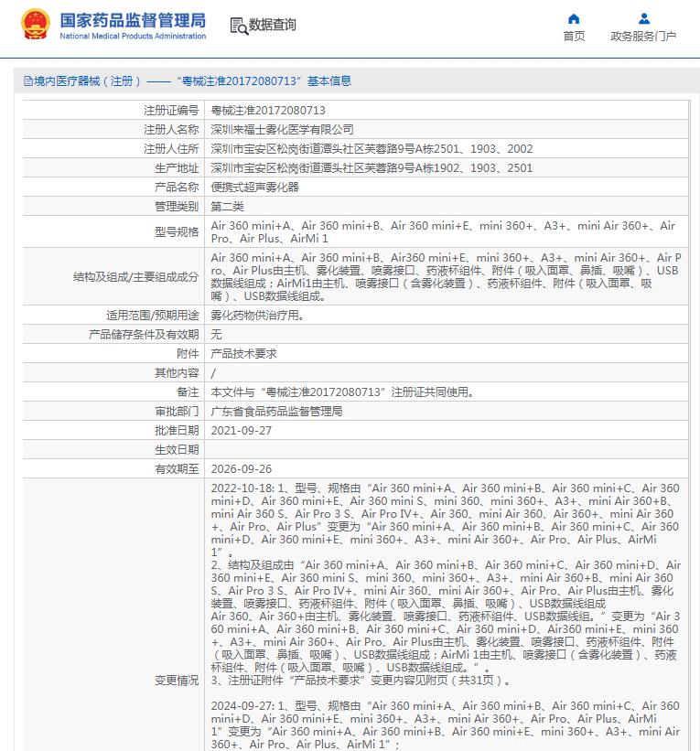Click the 型号规格 value text
This screenshot has height=751, width=700.
(443, 231)
